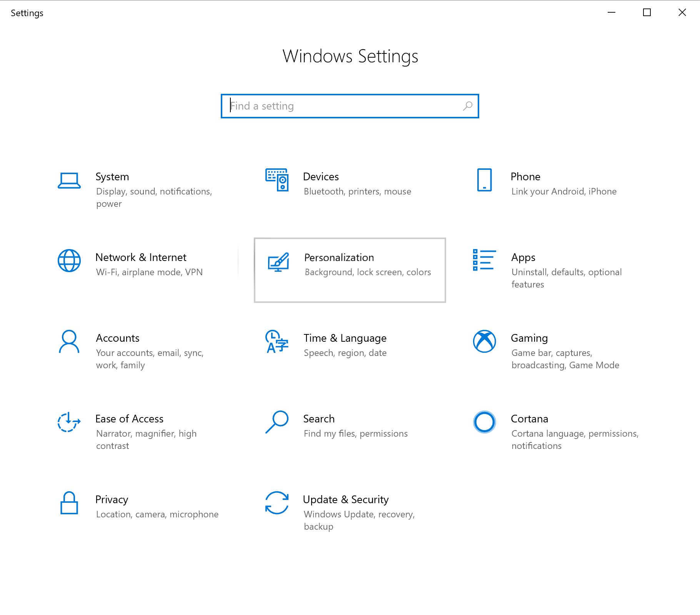The width and height of the screenshot is (700, 615).
Task: Click the Update & Security refresh icon
Action: (277, 503)
